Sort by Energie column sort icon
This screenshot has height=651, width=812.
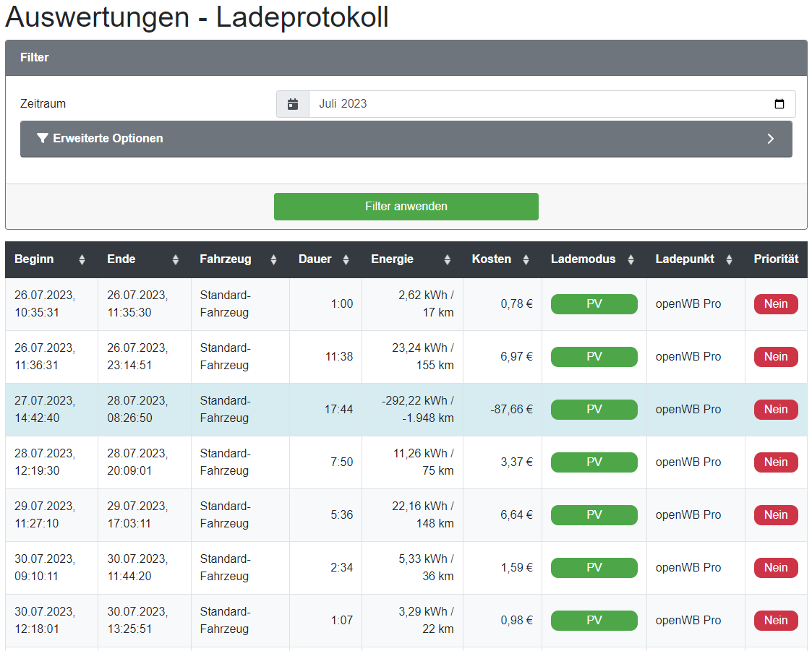(x=447, y=259)
